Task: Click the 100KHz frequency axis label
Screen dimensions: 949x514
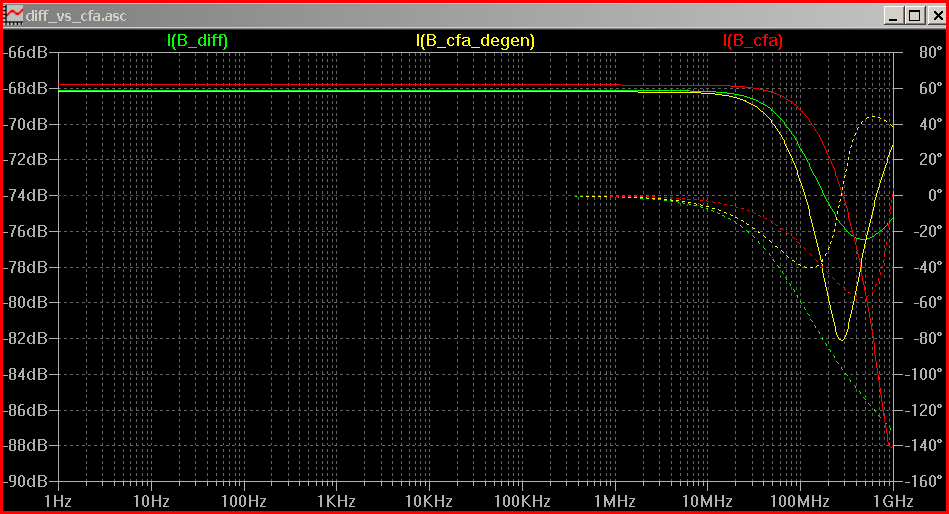Action: [522, 501]
